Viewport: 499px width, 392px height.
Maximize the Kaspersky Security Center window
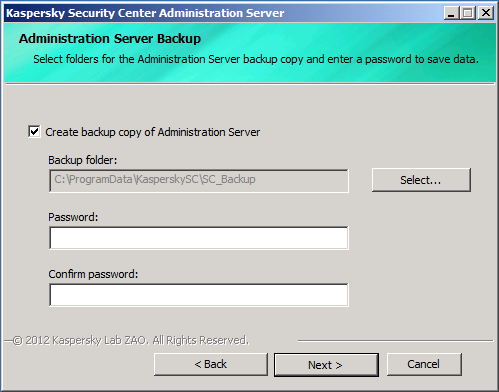coord(468,13)
